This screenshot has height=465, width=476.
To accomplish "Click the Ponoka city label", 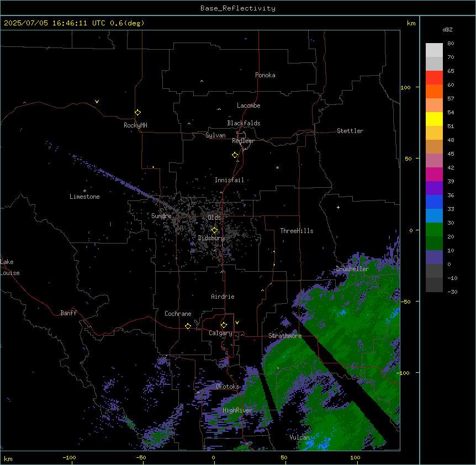I will pyautogui.click(x=265, y=75).
